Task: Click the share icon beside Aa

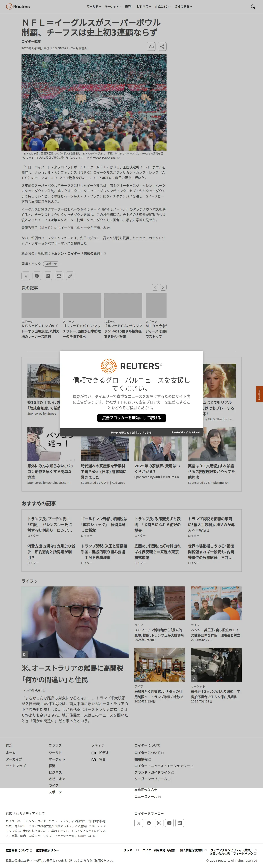Action: [162, 46]
